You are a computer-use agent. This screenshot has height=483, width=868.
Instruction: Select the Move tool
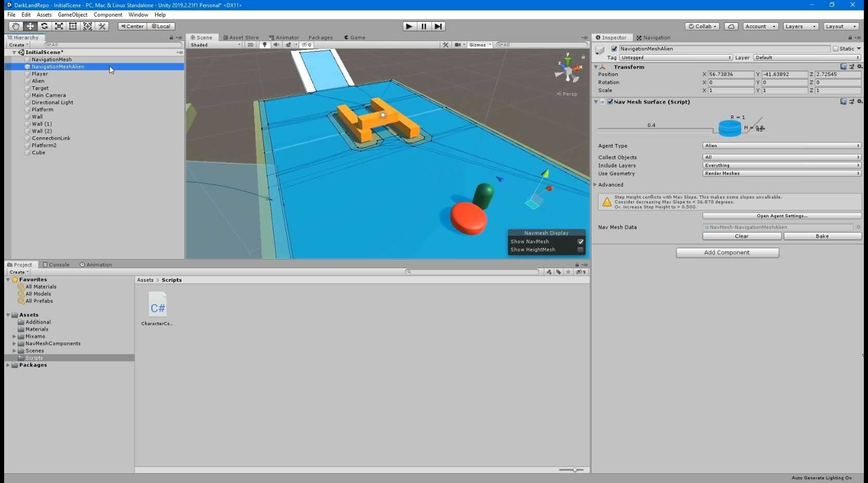coord(30,26)
